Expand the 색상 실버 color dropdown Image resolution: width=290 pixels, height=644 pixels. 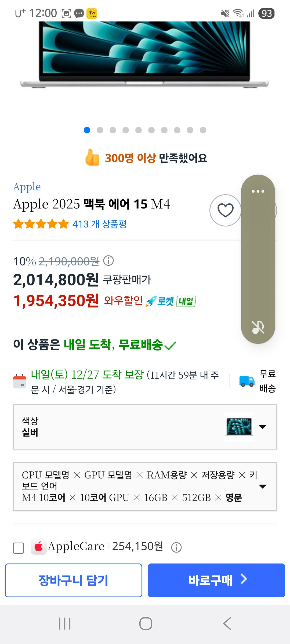145,427
